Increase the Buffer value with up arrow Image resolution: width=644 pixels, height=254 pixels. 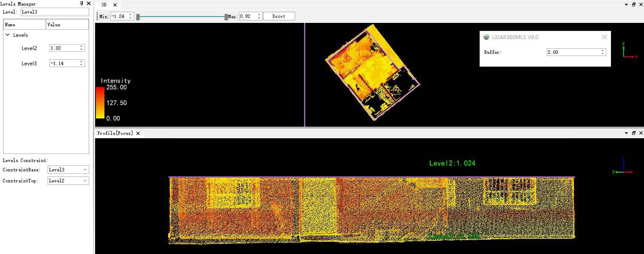603,50
